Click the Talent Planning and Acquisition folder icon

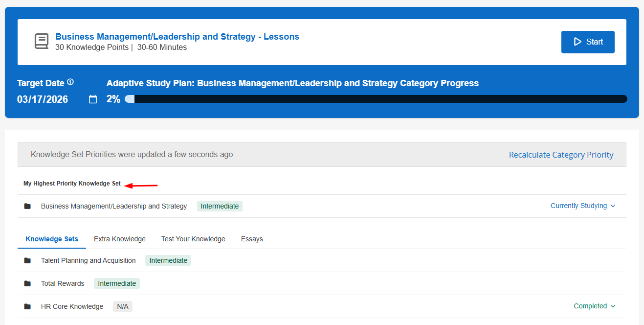pos(27,260)
